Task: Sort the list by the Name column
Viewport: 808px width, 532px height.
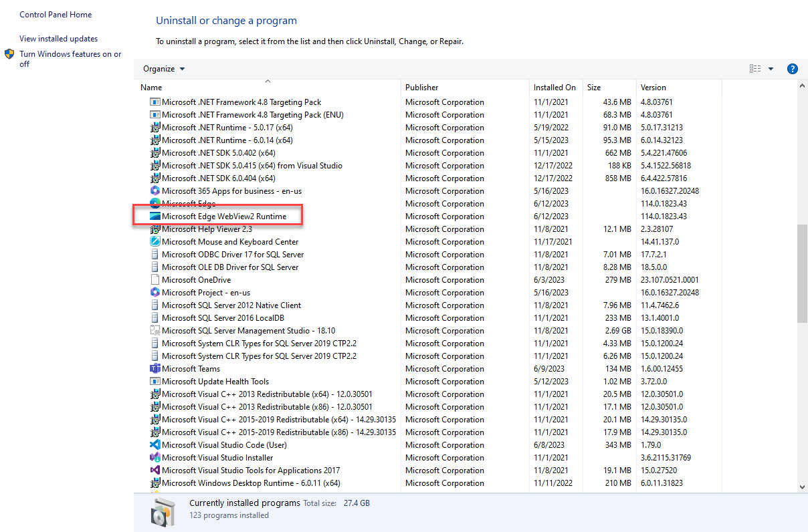Action: coord(268,88)
